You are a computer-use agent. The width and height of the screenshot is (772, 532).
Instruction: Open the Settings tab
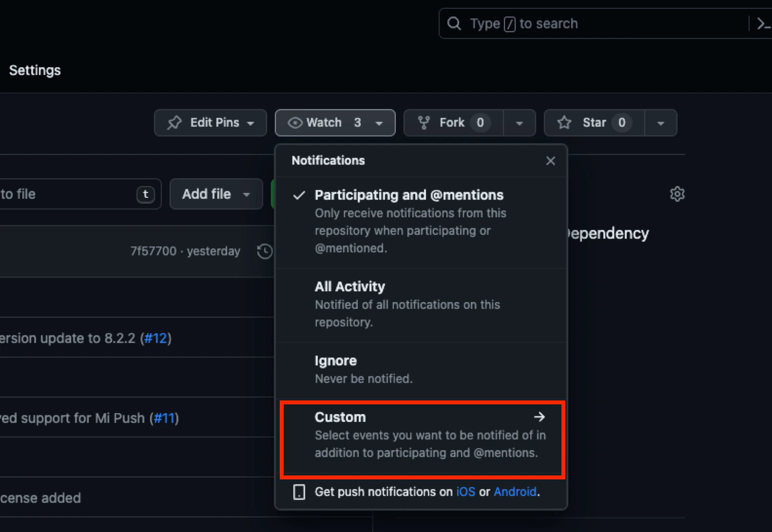[35, 70]
